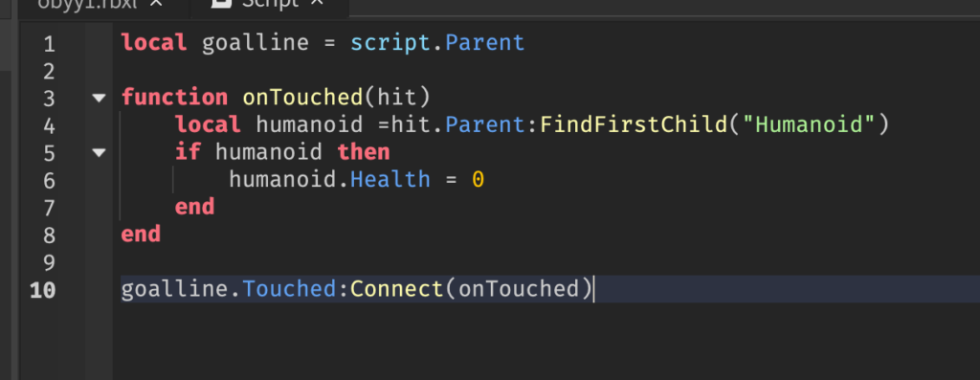Click line number 6 in the gutter
The image size is (980, 380).
point(49,181)
